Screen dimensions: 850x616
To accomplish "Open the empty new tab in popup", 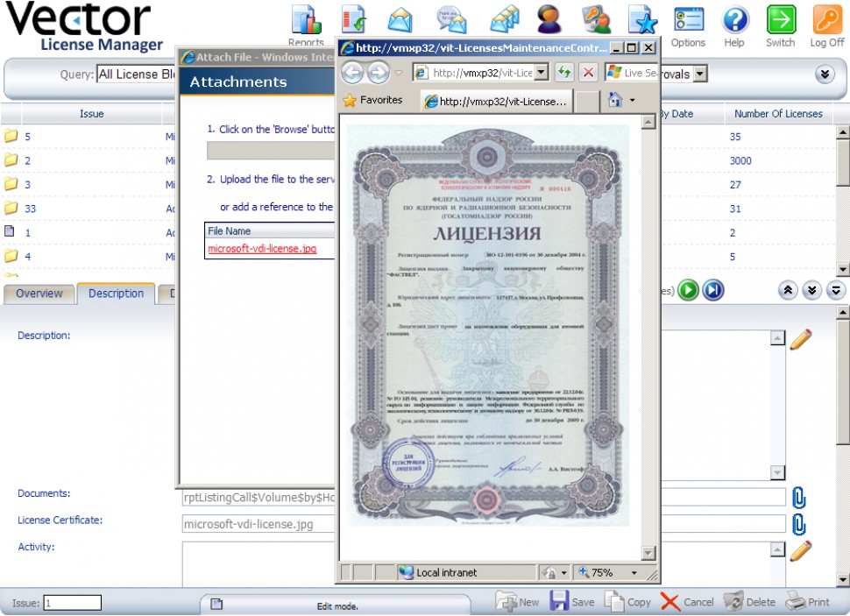I will [586, 102].
